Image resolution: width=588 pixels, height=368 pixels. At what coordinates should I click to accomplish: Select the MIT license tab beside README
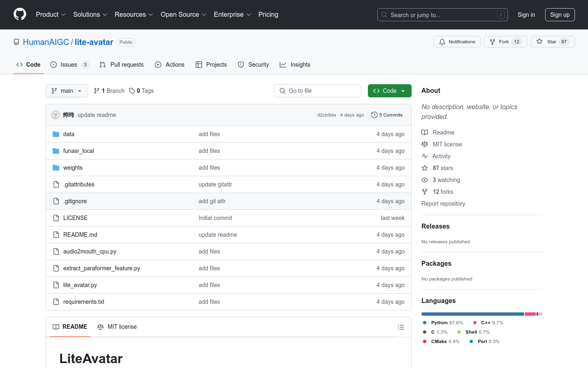point(117,327)
